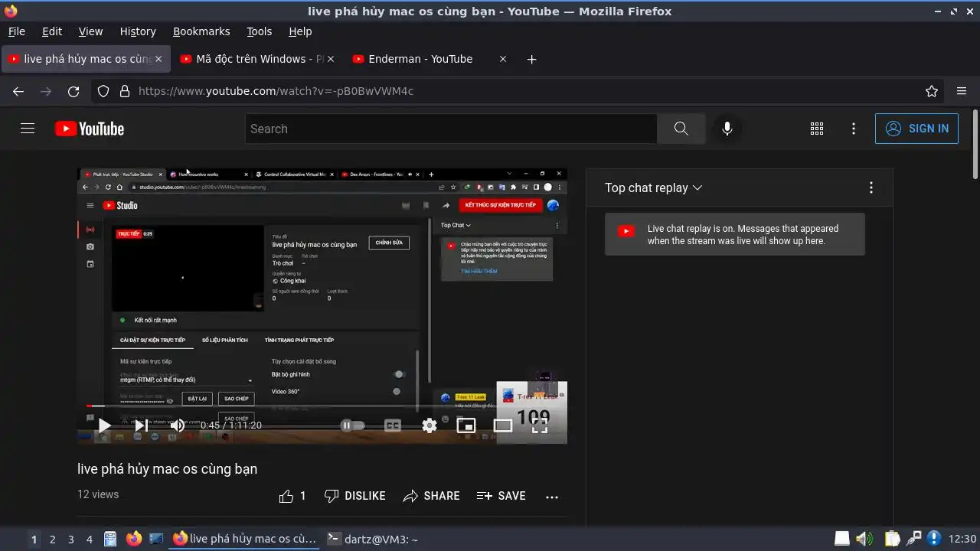Close the Enderman - YouTube tab
This screenshot has width=980, height=551.
[x=503, y=59]
